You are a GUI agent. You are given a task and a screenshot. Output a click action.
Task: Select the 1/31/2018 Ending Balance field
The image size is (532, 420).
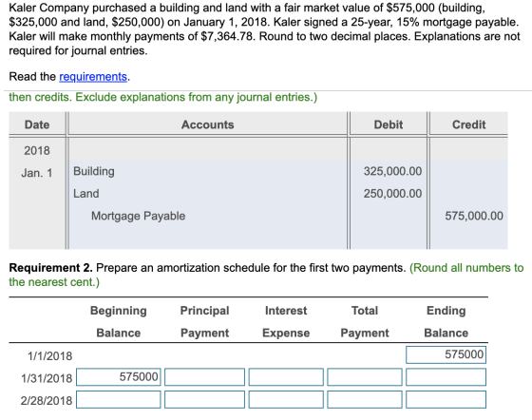446,377
